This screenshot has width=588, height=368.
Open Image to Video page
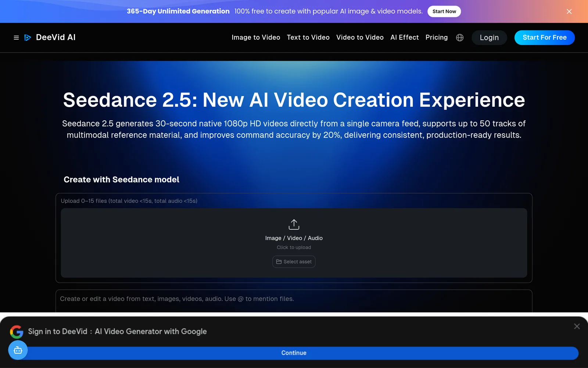256,38
